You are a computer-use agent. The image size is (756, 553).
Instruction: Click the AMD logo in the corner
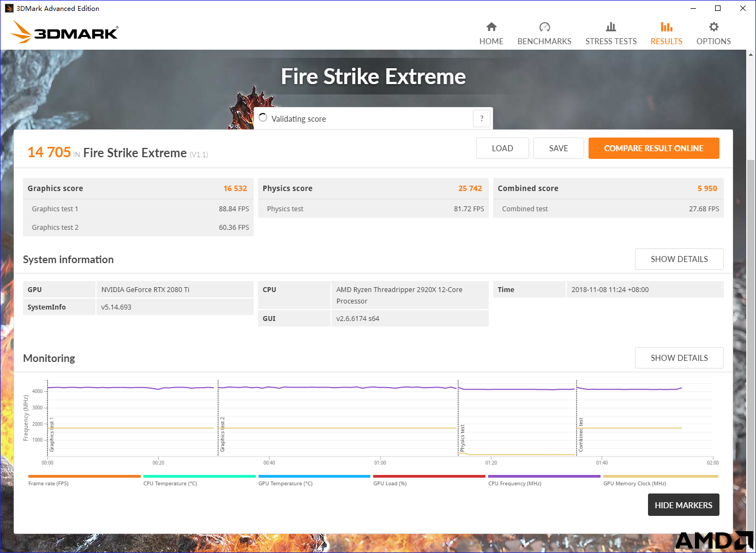click(x=714, y=540)
